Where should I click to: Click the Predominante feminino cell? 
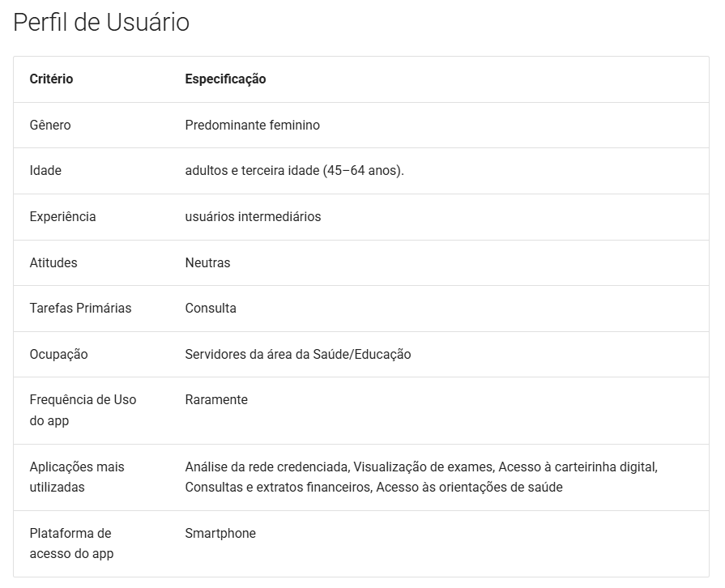[x=253, y=126]
